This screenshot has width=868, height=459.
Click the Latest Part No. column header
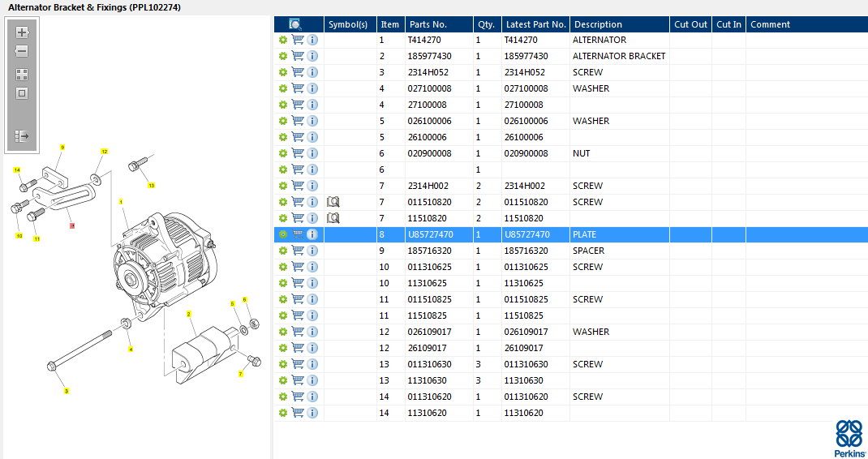(x=535, y=24)
